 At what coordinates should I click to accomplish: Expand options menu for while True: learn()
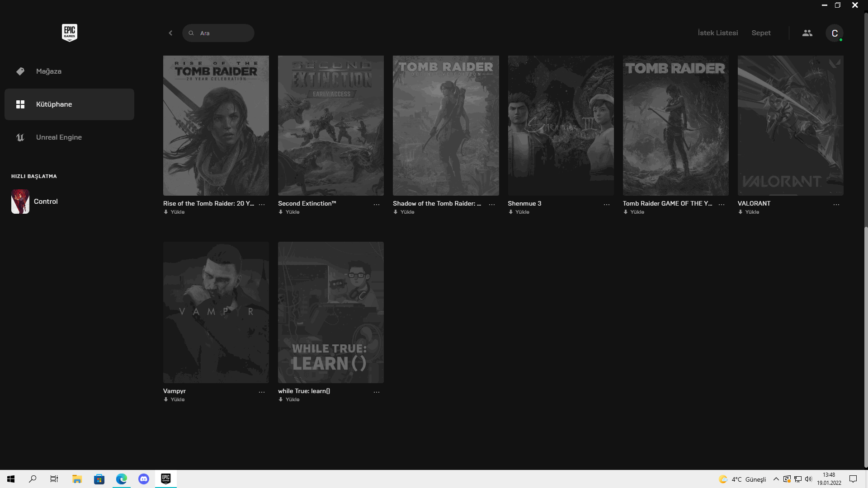coord(377,392)
